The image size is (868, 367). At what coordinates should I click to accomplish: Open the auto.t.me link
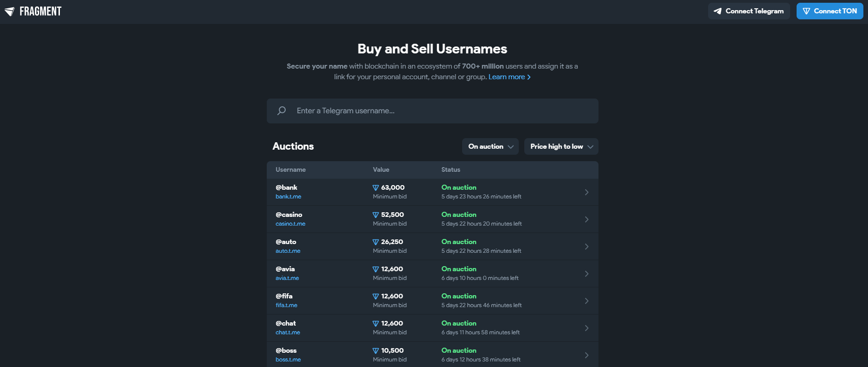[288, 251]
